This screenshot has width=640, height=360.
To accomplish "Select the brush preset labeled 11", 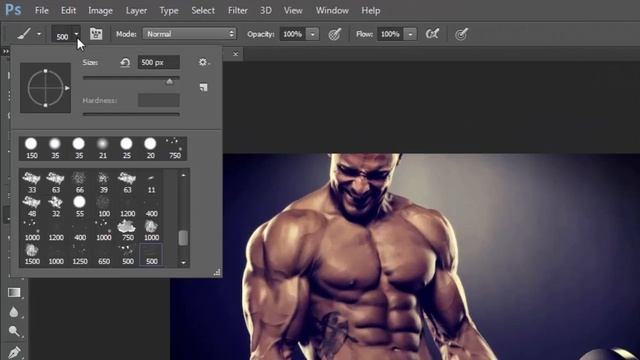I will [x=151, y=182].
